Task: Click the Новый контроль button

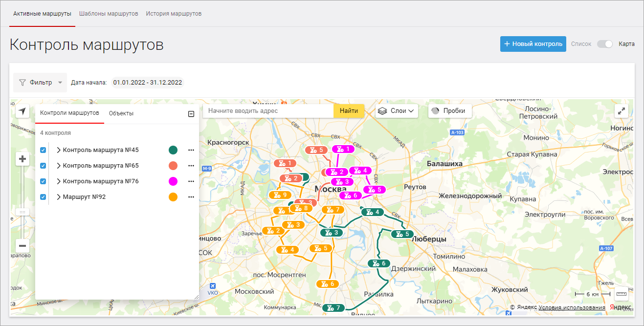Action: pyautogui.click(x=533, y=43)
